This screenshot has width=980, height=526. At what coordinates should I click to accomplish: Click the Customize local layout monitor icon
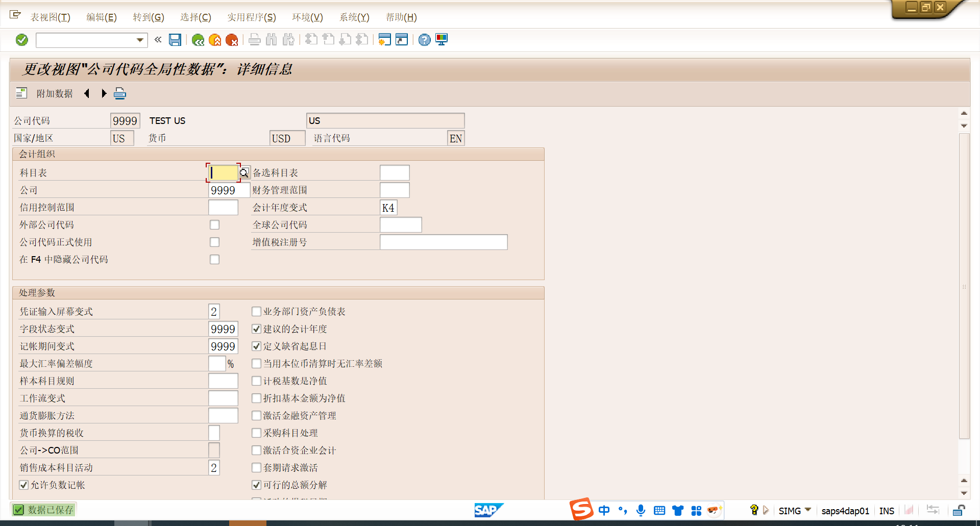(x=442, y=40)
